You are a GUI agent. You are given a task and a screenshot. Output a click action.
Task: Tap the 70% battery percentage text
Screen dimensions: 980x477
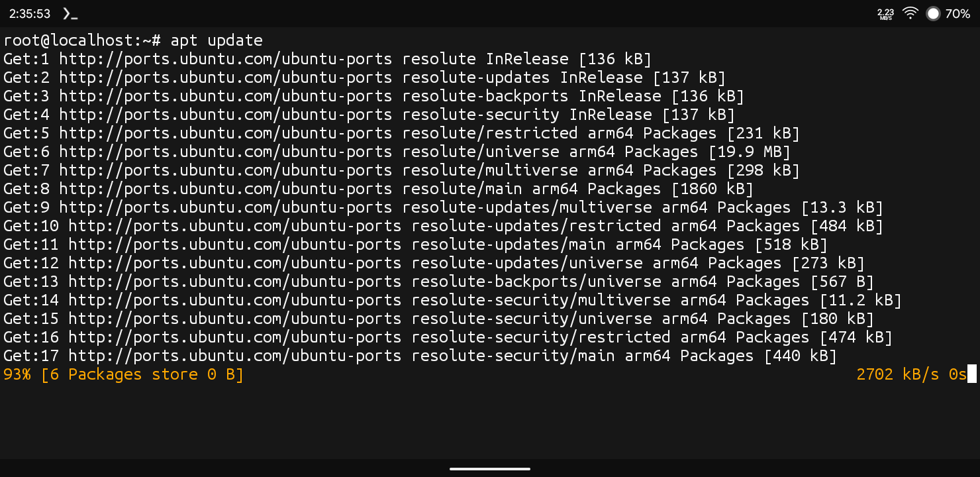957,13
